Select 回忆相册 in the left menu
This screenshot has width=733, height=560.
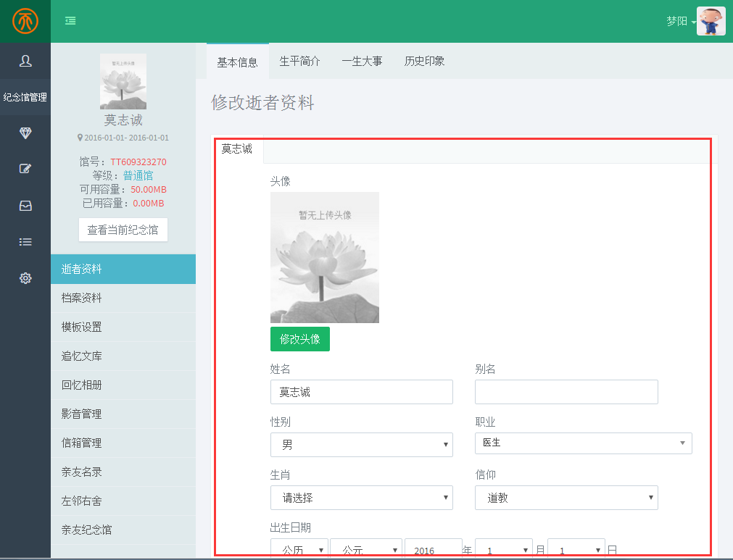[x=82, y=385]
